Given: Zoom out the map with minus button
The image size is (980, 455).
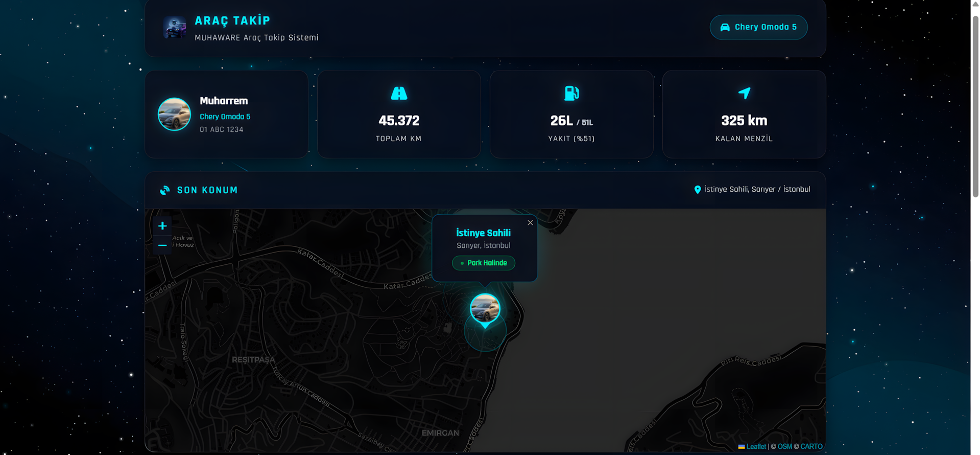Looking at the screenshot, I should tap(162, 245).
